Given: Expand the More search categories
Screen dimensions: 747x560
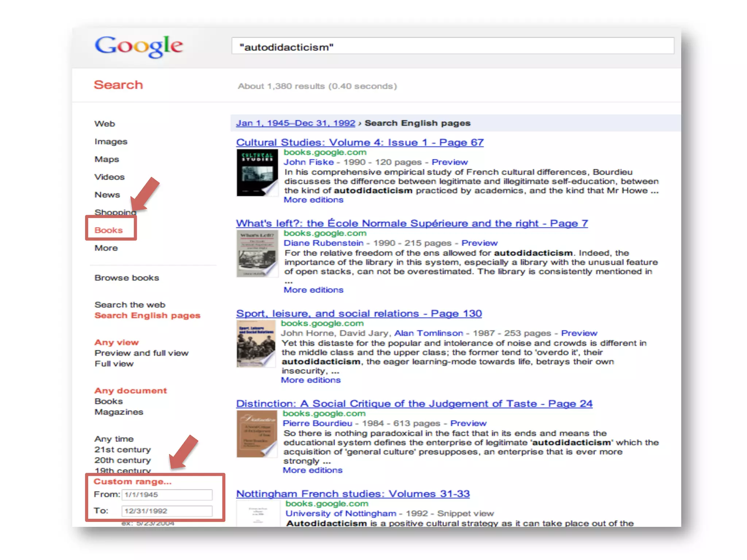Looking at the screenshot, I should tap(106, 248).
